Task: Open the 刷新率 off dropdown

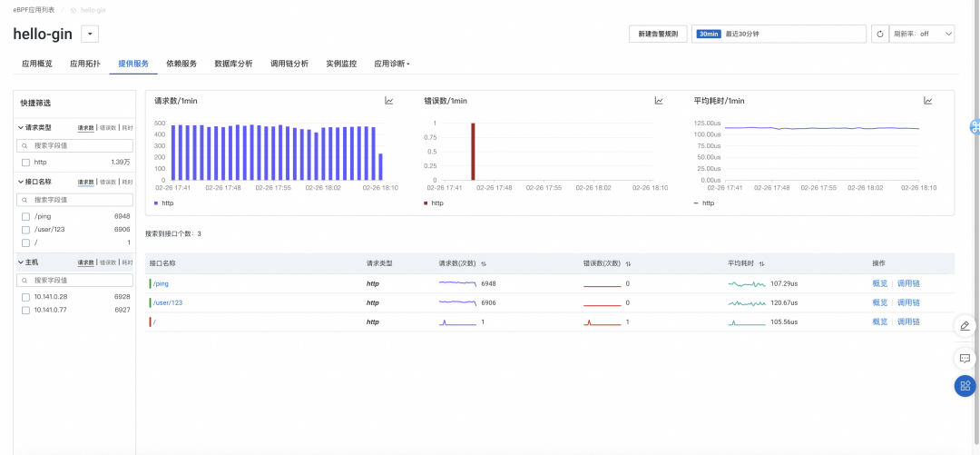Action: point(922,34)
